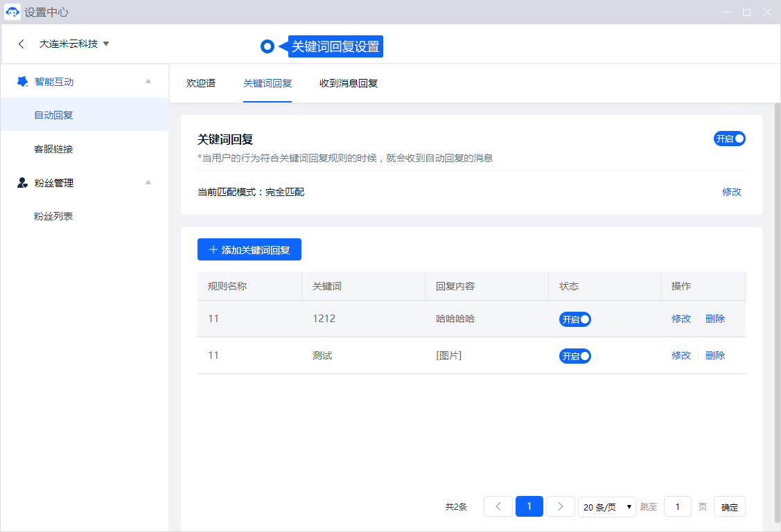
Task: Open the 20 条/页 page size dropdown
Action: click(607, 507)
